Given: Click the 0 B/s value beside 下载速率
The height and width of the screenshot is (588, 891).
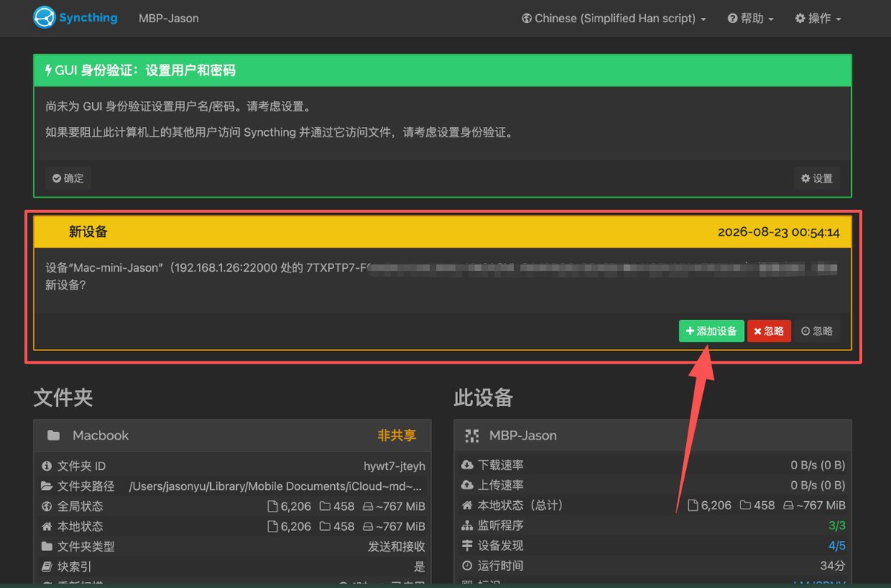Looking at the screenshot, I should tap(818, 465).
